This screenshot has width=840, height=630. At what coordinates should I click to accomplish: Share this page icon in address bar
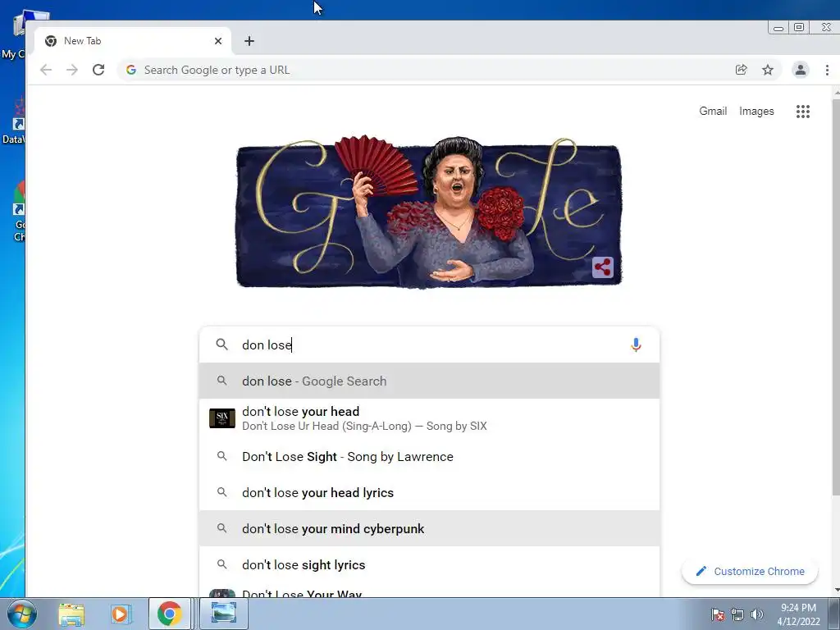[742, 70]
